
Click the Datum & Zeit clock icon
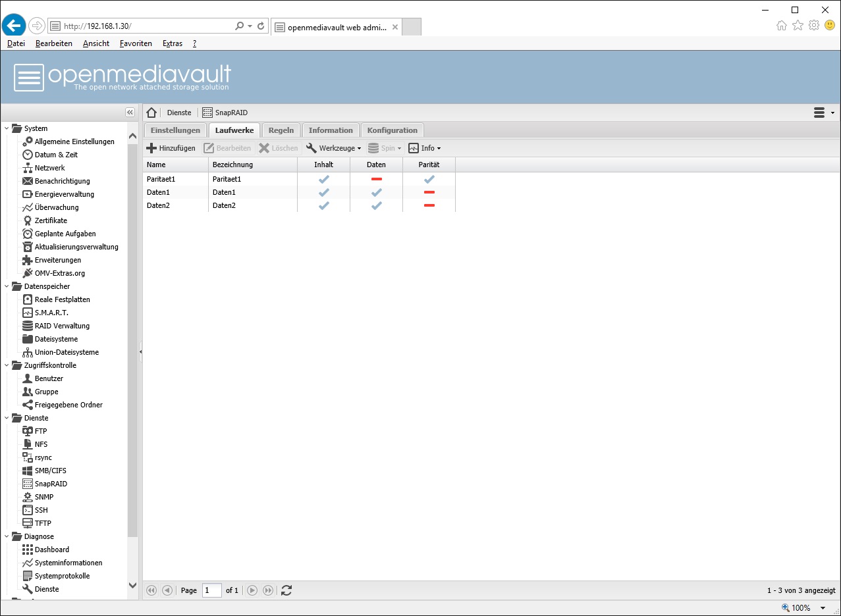[x=28, y=155]
